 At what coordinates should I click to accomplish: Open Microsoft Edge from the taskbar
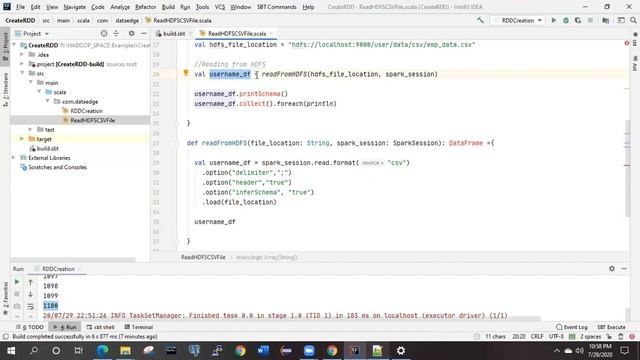point(102,351)
